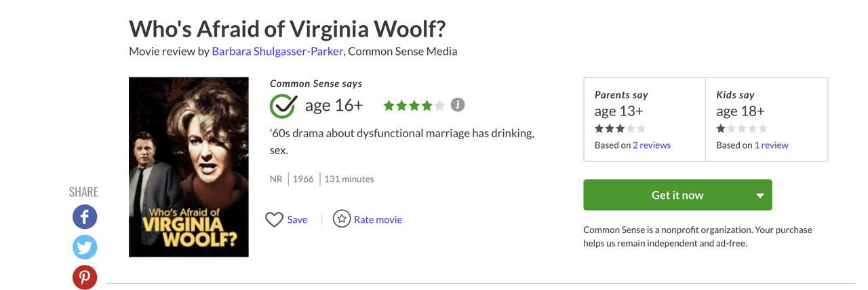868x290 pixels.
Task: Click the star Rate movie icon
Action: coord(342,219)
